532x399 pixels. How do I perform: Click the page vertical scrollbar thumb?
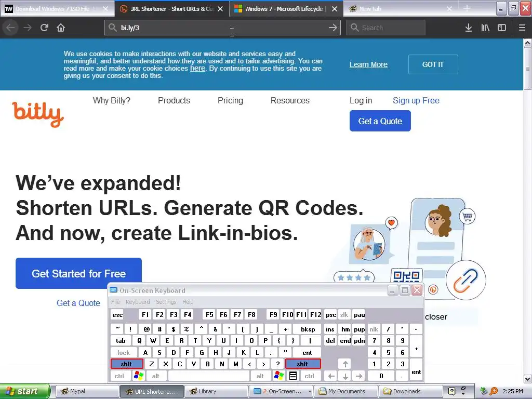[528, 69]
